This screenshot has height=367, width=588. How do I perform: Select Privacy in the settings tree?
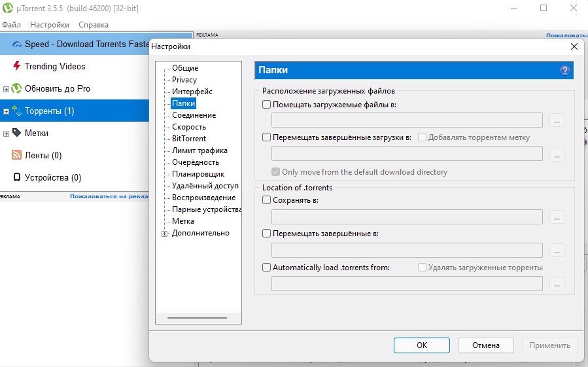tap(184, 80)
